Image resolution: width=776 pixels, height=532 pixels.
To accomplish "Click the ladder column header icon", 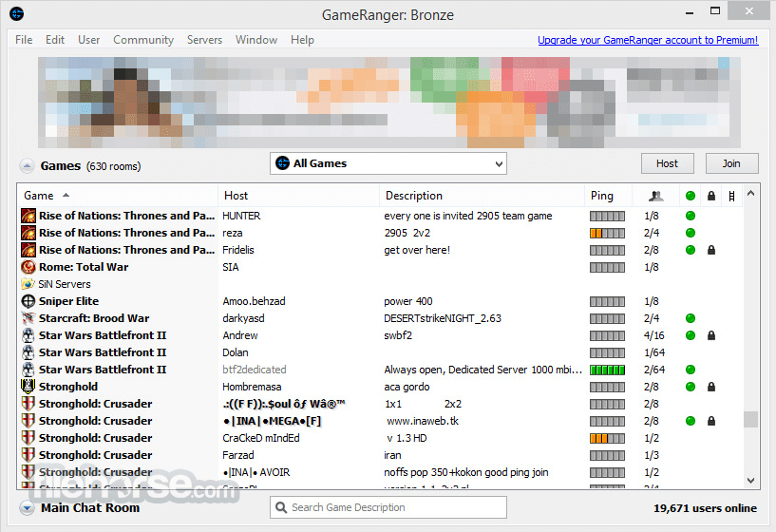I will pos(731,197).
